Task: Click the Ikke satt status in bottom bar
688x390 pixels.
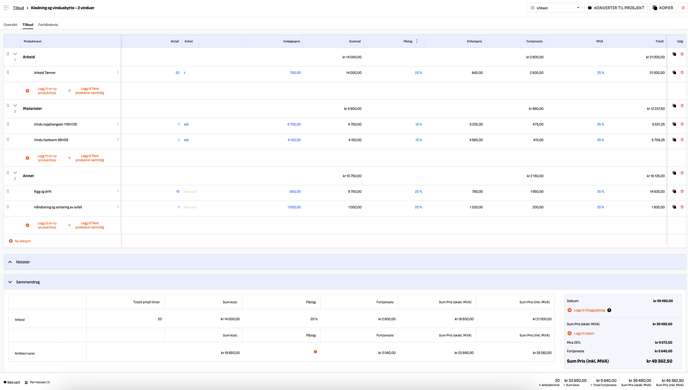Action: click(x=12, y=383)
